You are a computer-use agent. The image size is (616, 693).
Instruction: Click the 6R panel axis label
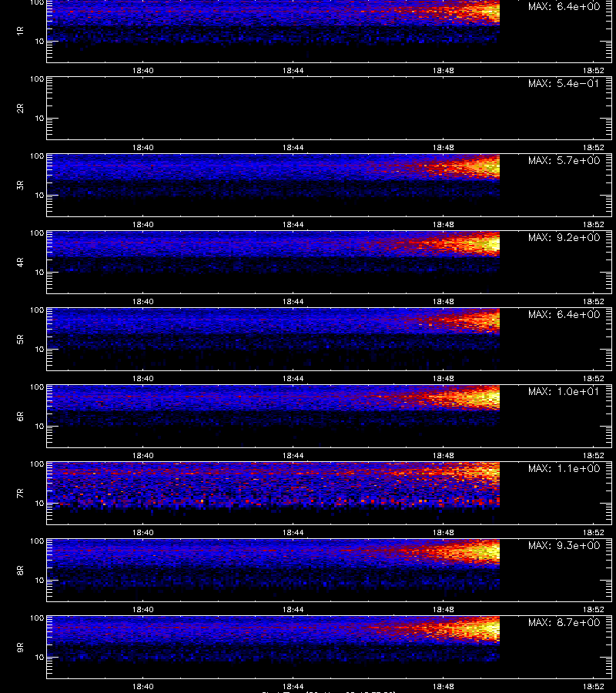pos(20,417)
